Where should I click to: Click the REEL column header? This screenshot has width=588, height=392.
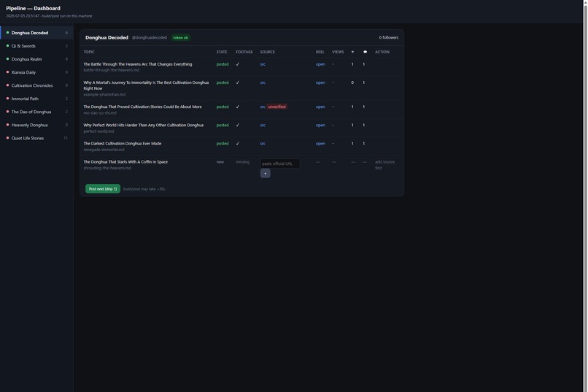pos(320,52)
